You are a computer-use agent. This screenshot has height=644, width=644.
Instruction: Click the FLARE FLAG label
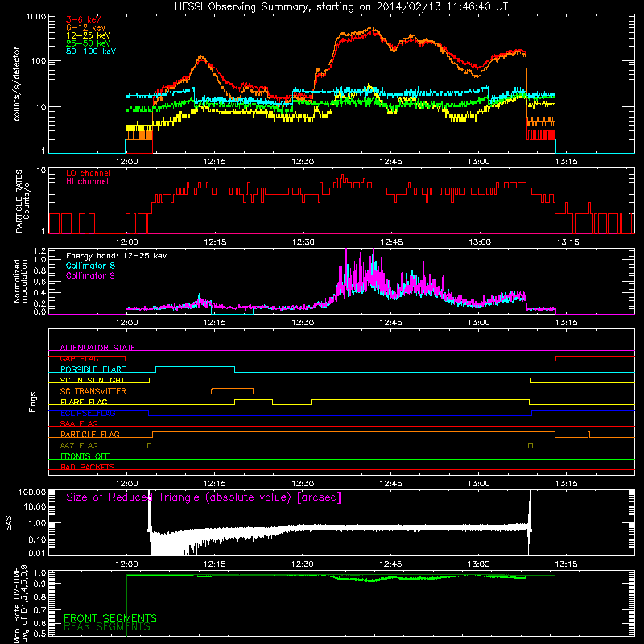pos(84,402)
